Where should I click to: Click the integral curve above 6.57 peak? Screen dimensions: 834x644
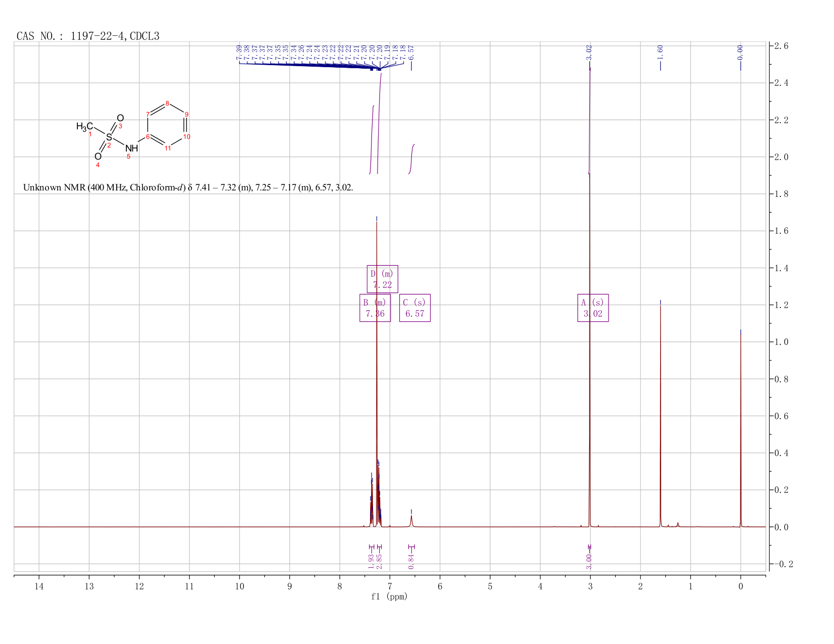[x=412, y=159]
